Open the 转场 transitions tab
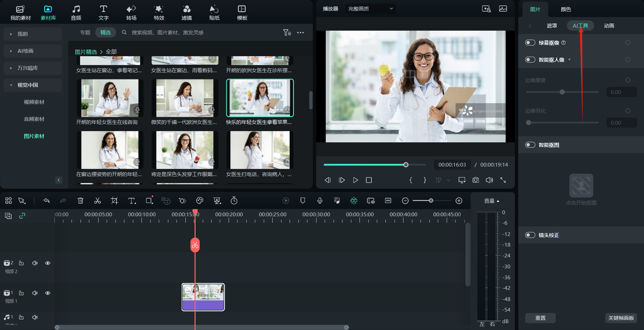Image resolution: width=644 pixels, height=330 pixels. click(x=131, y=13)
